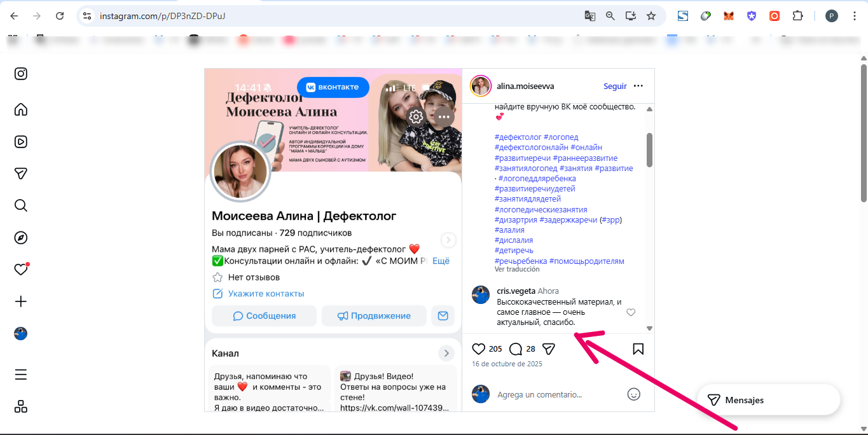
Task: Click comments scroll down arrow
Action: click(x=649, y=328)
